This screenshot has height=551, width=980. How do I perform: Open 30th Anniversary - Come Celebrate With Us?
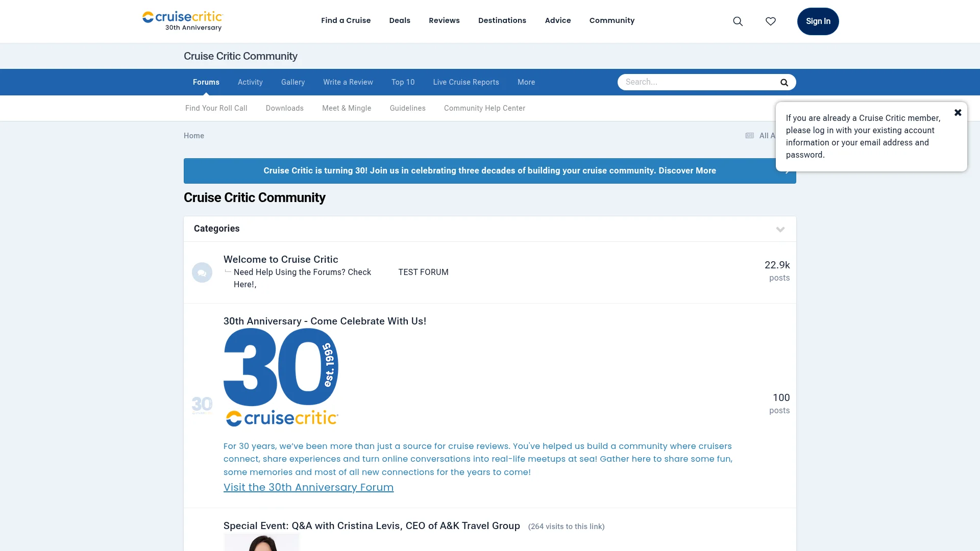[x=325, y=321]
